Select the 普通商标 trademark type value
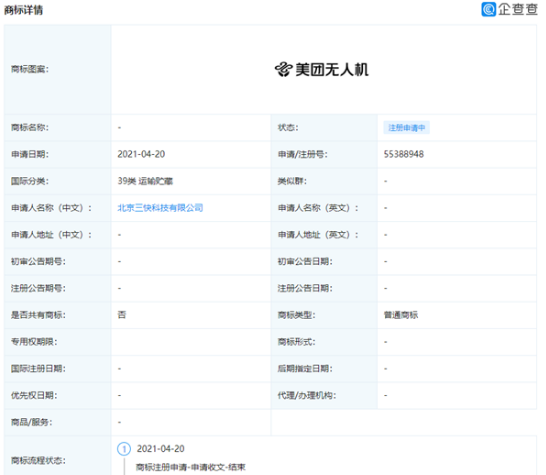The height and width of the screenshot is (475, 546). (x=401, y=315)
